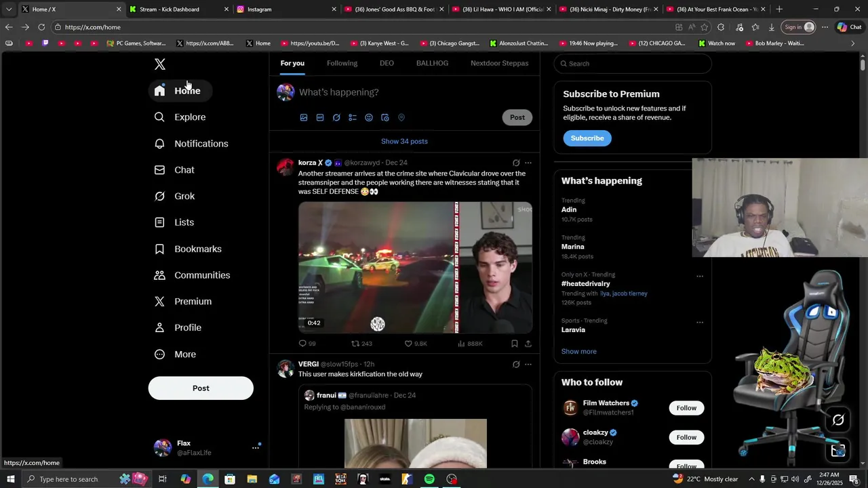Viewport: 868px width, 488px height.
Task: Like korza's post with 9.8K likes
Action: click(x=416, y=344)
